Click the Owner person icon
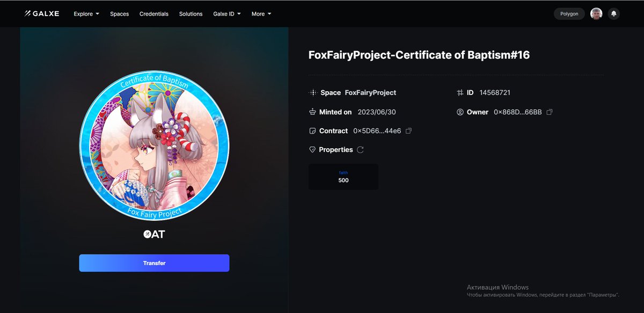This screenshot has height=313, width=644. click(x=460, y=112)
